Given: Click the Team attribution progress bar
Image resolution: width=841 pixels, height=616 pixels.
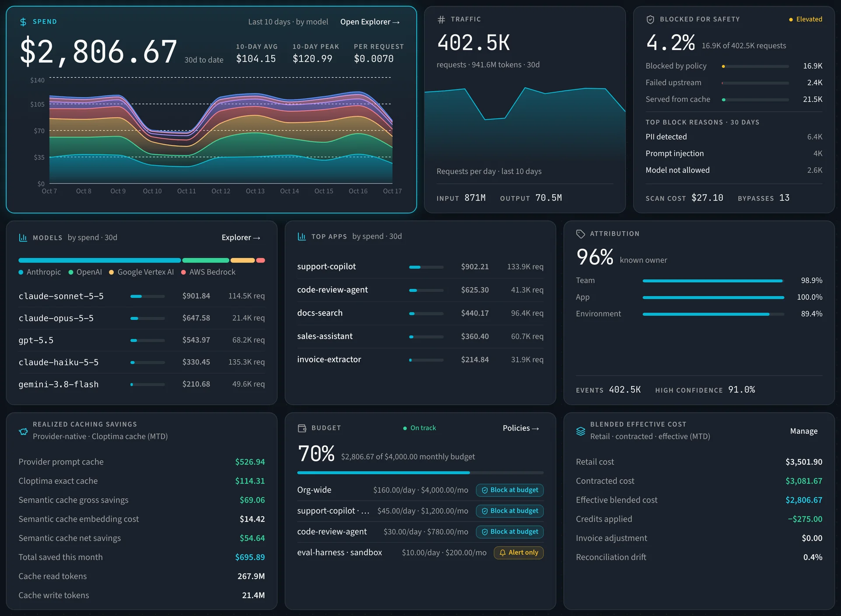Looking at the screenshot, I should point(713,281).
